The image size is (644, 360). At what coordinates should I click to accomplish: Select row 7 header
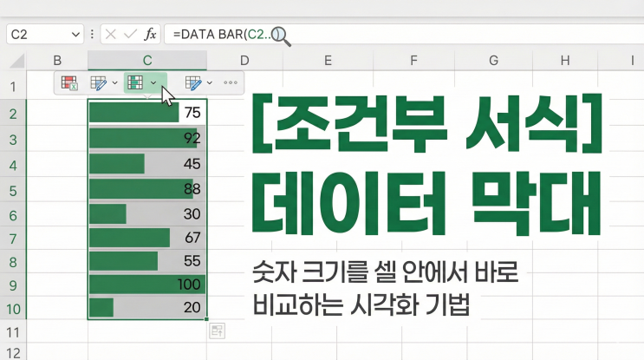(x=13, y=239)
